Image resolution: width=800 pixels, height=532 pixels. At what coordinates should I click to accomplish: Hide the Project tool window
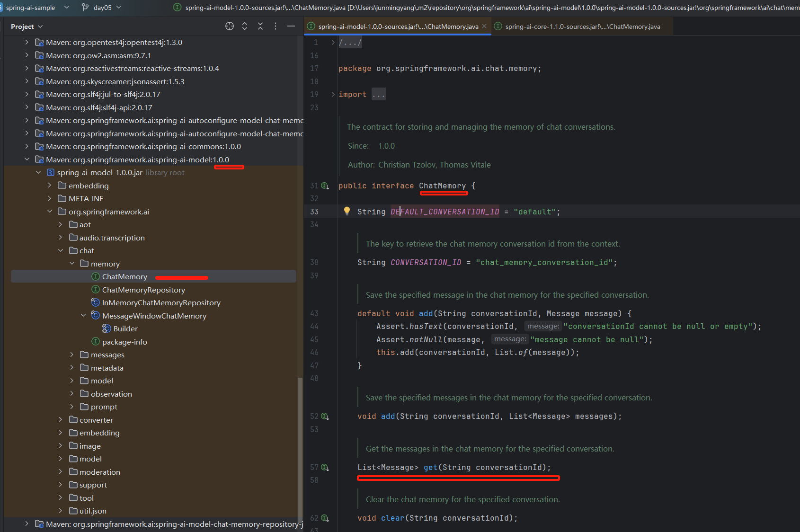point(291,27)
